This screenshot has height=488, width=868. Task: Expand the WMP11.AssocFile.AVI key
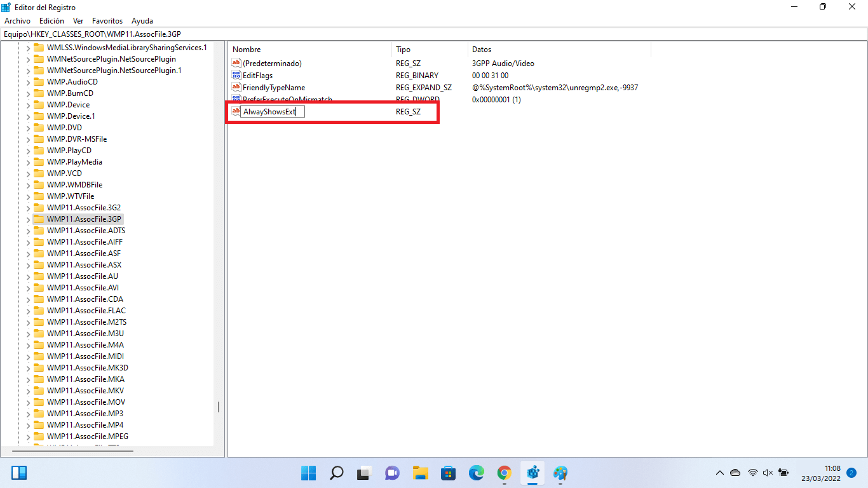tap(28, 288)
